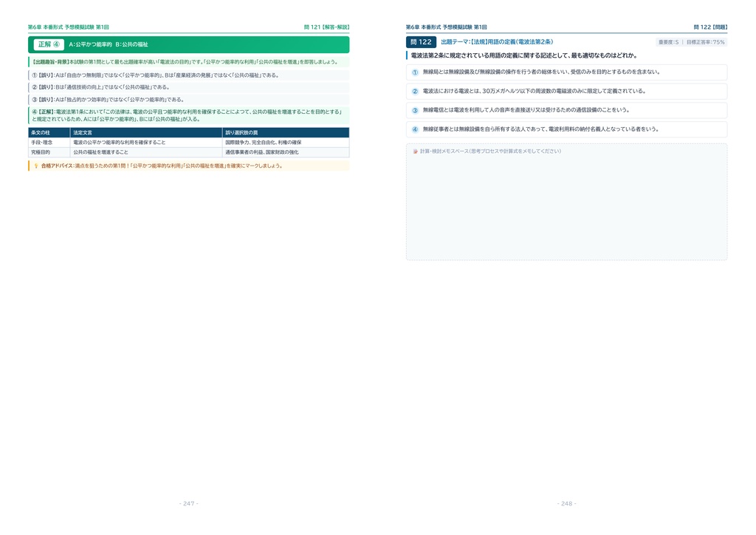The width and height of the screenshot is (756, 535).
Task: Click the 【出題趣旨・背景】 explanation line
Action: coord(188,62)
